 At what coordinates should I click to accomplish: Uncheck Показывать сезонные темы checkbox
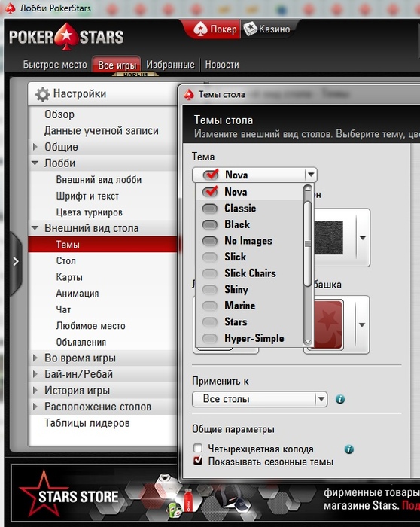pyautogui.click(x=198, y=461)
